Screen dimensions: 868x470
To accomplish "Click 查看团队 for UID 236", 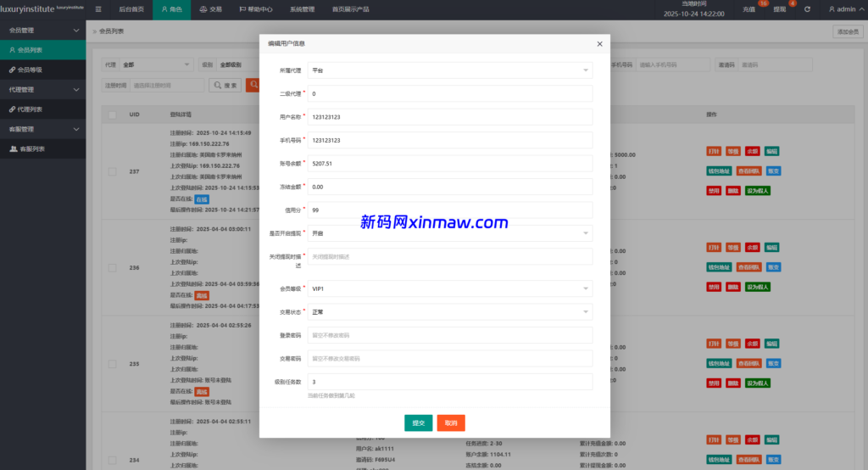I will pos(749,267).
